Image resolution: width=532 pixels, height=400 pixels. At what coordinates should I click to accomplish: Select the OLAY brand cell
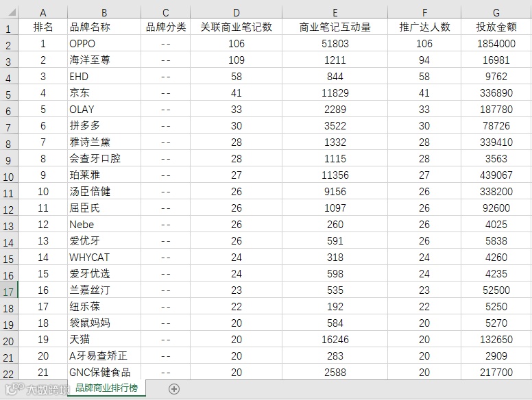click(104, 109)
